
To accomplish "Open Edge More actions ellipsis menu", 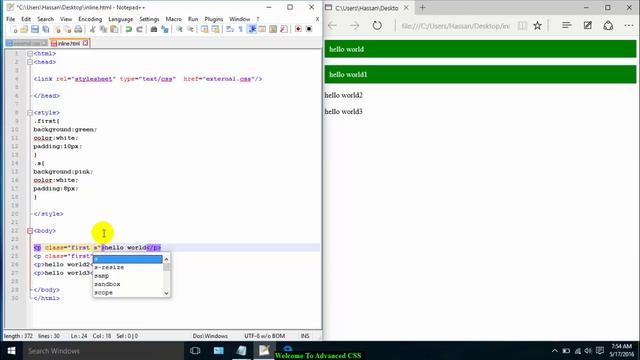I will pyautogui.click(x=629, y=26).
